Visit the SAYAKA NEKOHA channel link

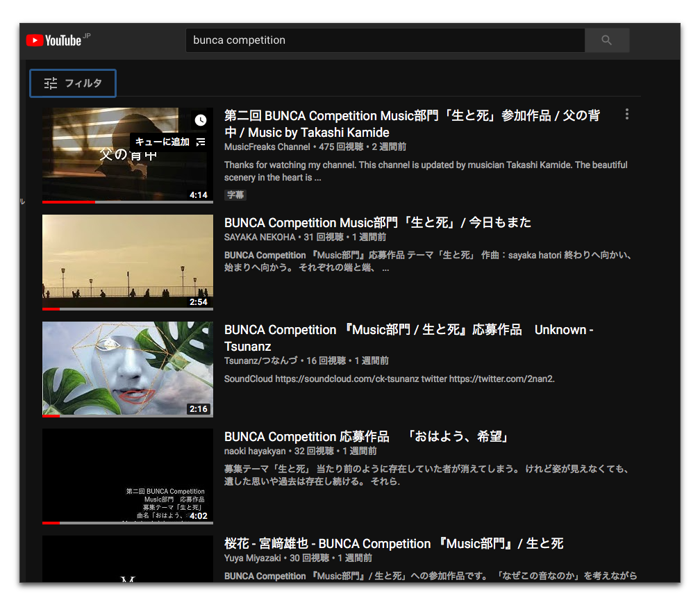(x=260, y=237)
